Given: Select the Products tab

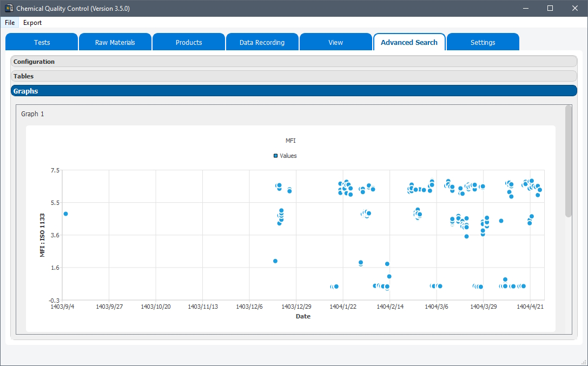Looking at the screenshot, I should [x=188, y=42].
